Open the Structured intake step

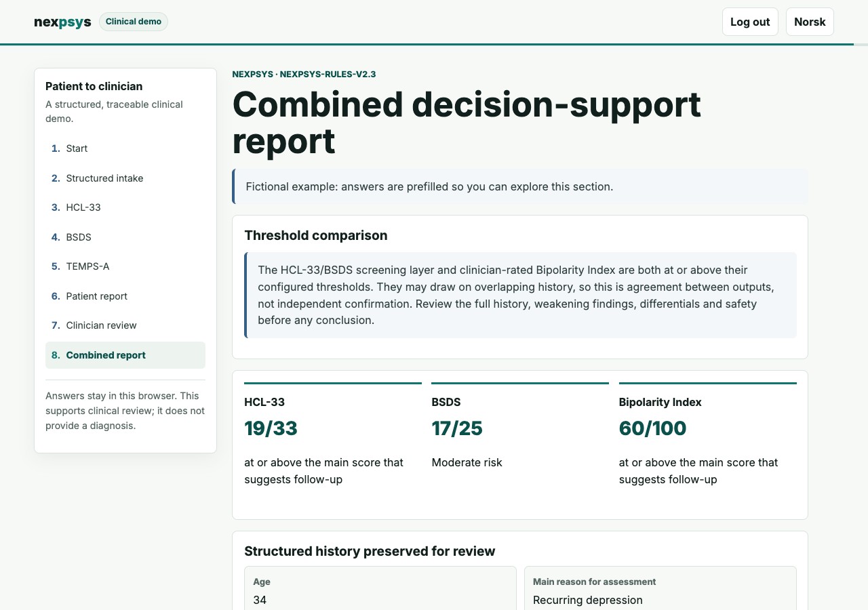tap(125, 178)
